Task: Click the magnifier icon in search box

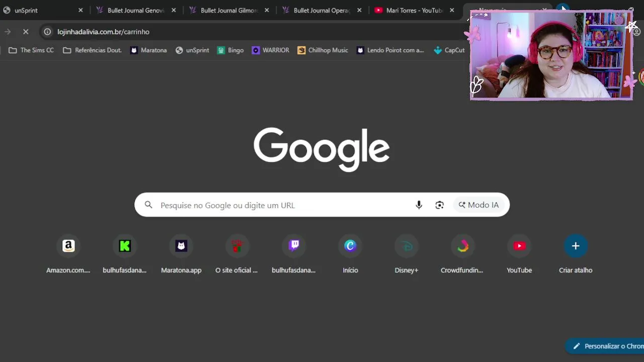Action: (x=148, y=205)
